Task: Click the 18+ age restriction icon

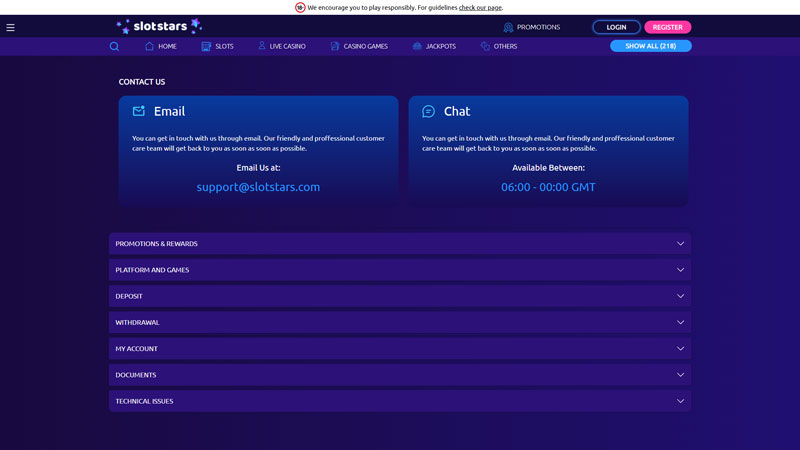Action: [300, 7]
